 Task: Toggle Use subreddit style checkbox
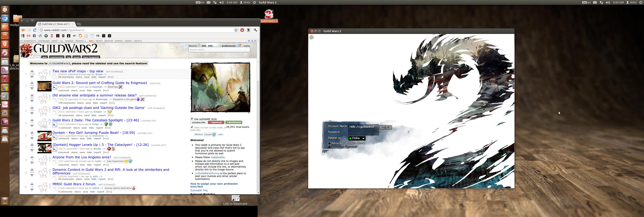pyautogui.click(x=192, y=119)
